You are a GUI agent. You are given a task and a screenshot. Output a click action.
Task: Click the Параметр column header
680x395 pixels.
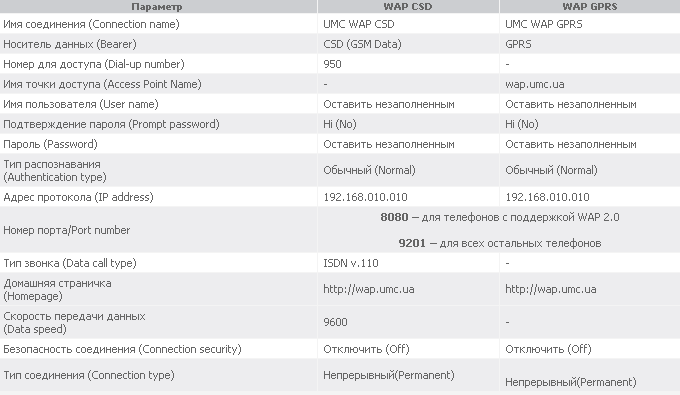[157, 7]
